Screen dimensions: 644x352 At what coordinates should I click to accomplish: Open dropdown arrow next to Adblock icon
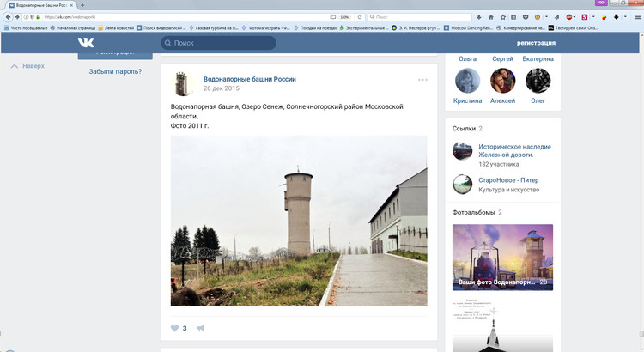tap(574, 17)
